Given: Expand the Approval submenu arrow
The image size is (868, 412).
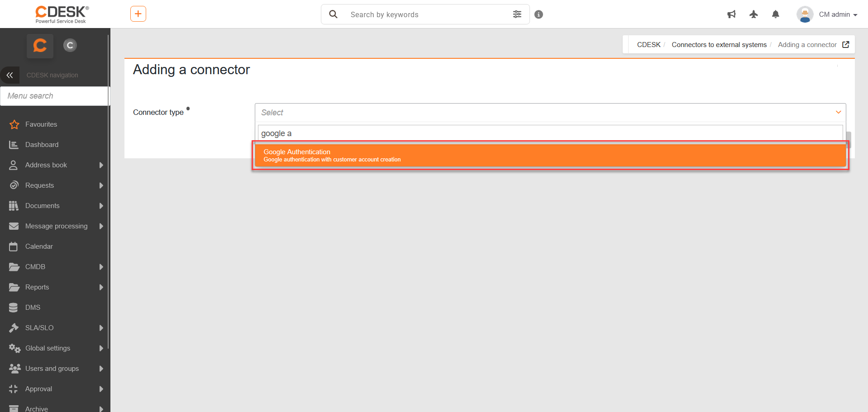Looking at the screenshot, I should 101,389.
